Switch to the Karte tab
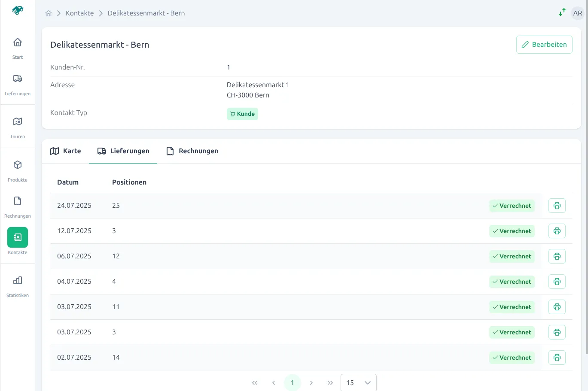Screen dimensions: 588x391 pos(65,151)
